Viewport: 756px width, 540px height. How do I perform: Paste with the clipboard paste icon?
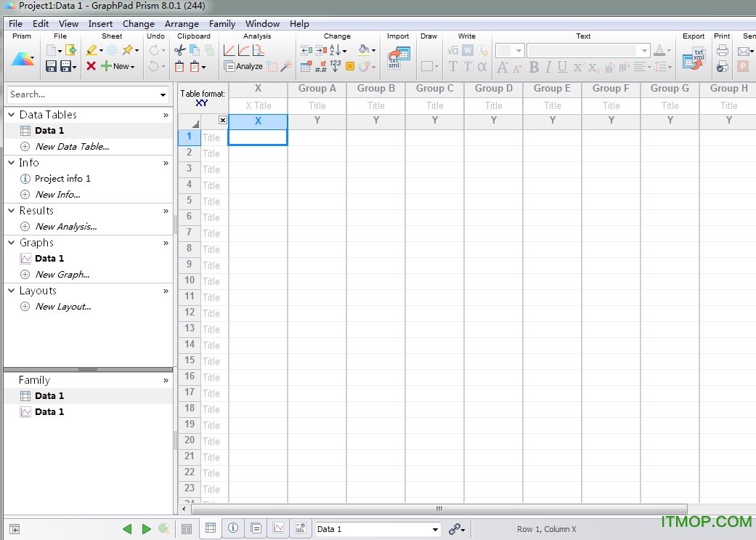[179, 67]
